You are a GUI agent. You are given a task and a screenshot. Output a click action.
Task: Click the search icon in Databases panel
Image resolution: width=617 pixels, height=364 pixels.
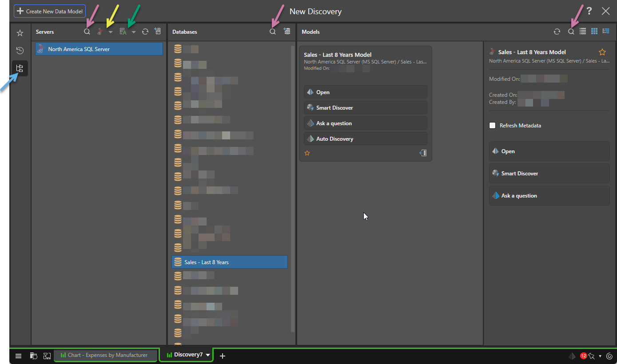pos(273,32)
